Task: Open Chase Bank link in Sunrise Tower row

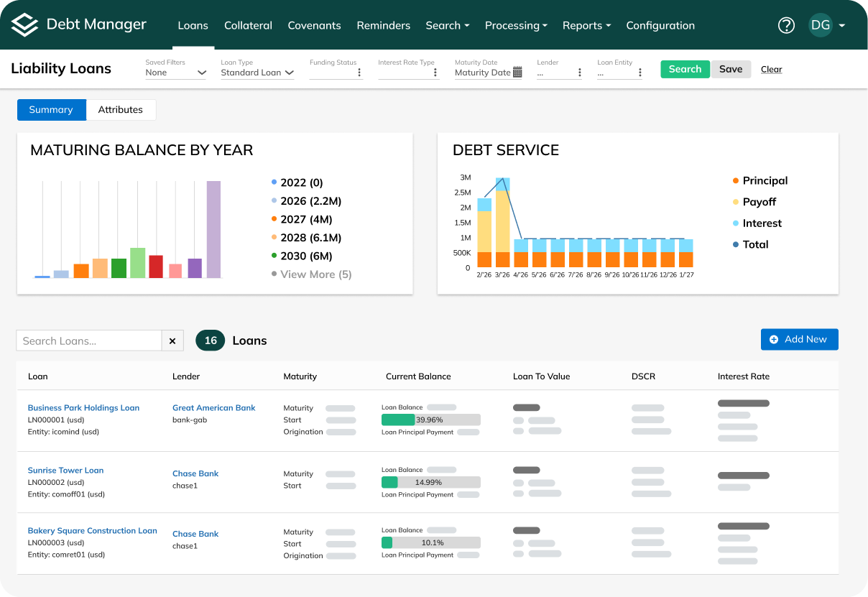Action: (195, 473)
